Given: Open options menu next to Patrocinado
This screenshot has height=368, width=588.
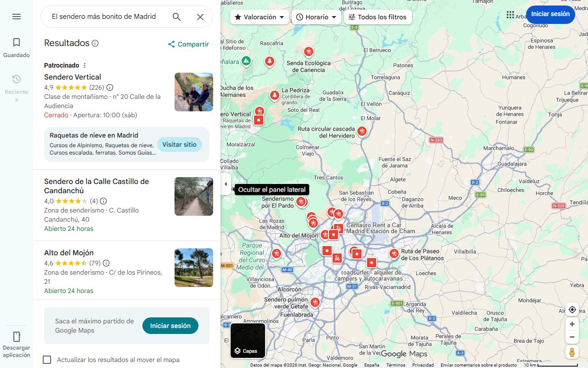Looking at the screenshot, I should click(x=85, y=65).
